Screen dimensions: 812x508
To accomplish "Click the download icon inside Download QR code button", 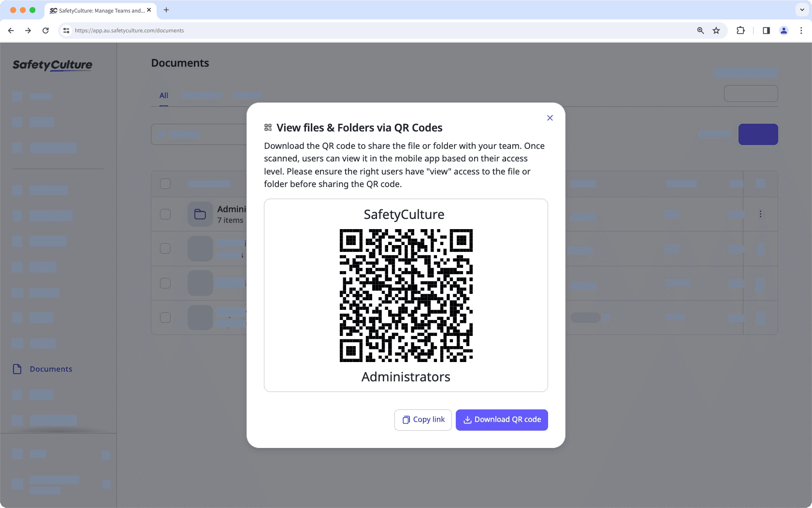I will point(467,420).
